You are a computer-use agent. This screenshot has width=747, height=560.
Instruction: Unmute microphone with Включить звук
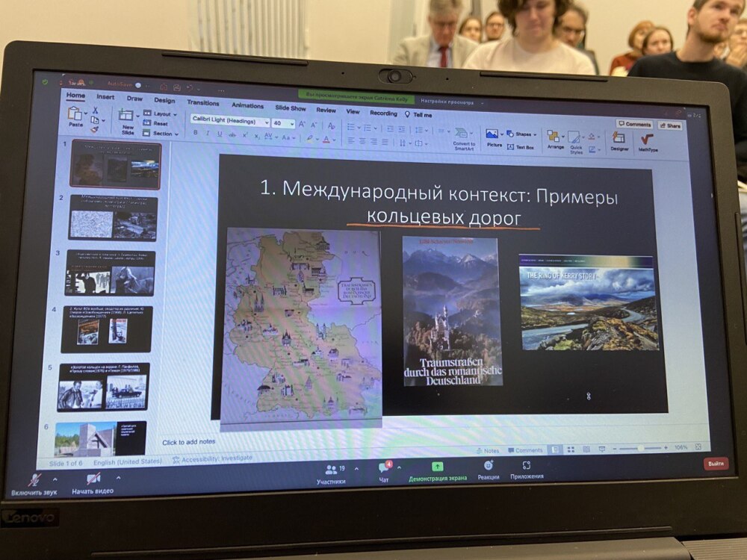point(34,480)
